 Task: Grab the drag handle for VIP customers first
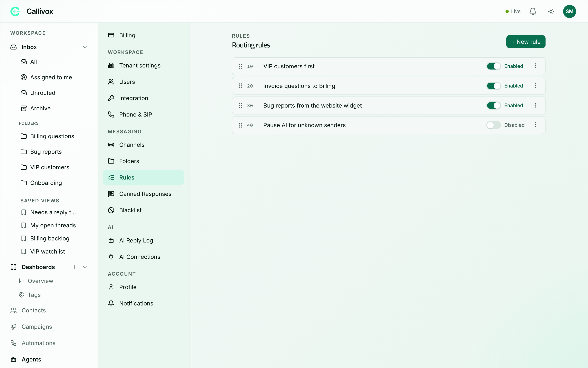click(240, 66)
